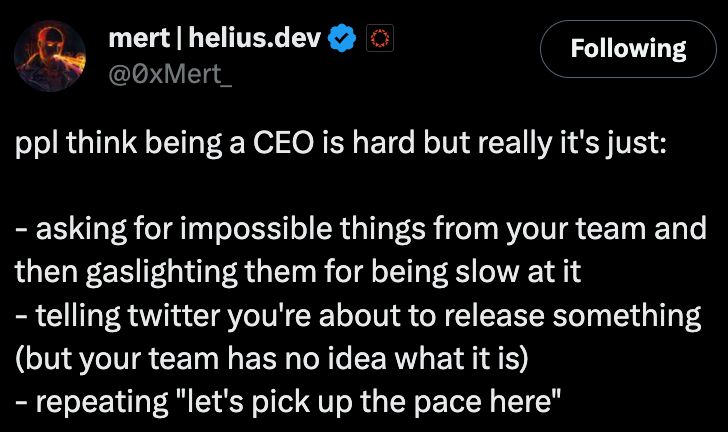Click "helius.dev" in the display name
Screen dimensions: 728x432
point(255,38)
